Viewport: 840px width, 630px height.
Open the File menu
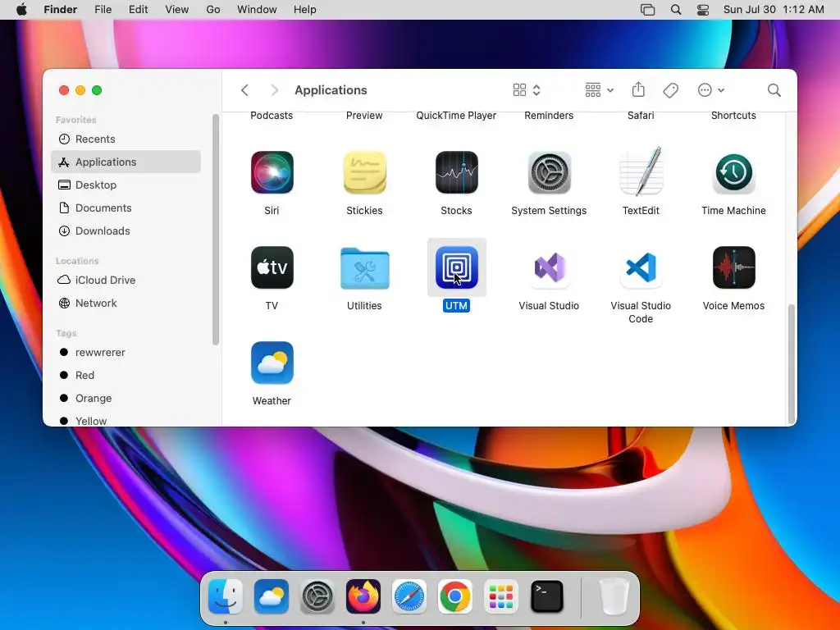pos(103,10)
